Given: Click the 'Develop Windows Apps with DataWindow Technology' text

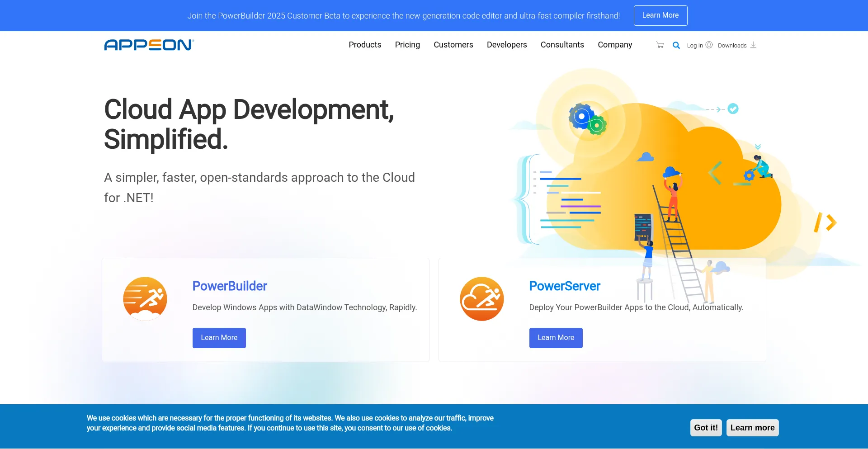Looking at the screenshot, I should [x=305, y=307].
